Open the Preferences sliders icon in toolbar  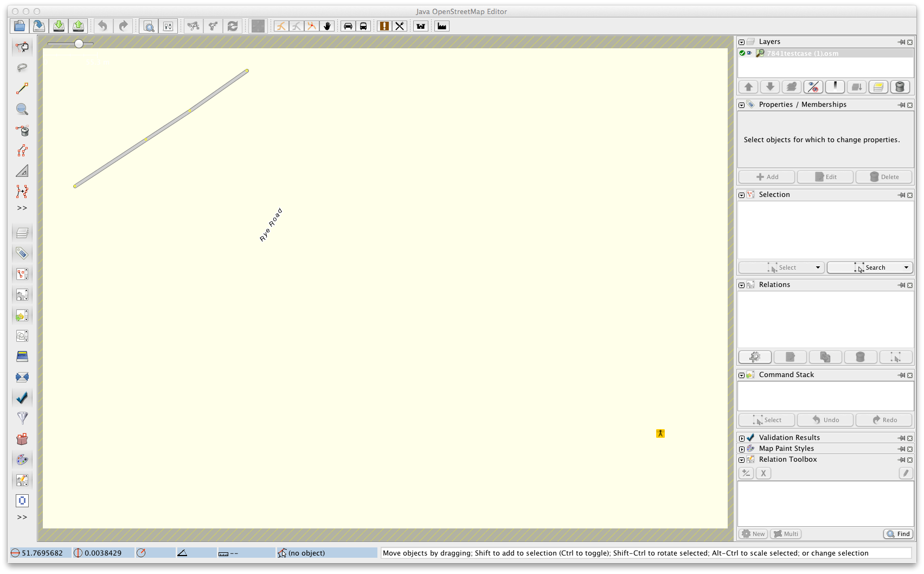click(x=168, y=26)
